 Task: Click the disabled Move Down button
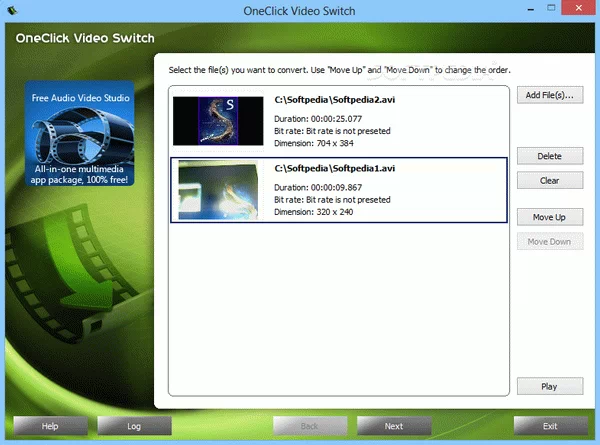tap(550, 242)
